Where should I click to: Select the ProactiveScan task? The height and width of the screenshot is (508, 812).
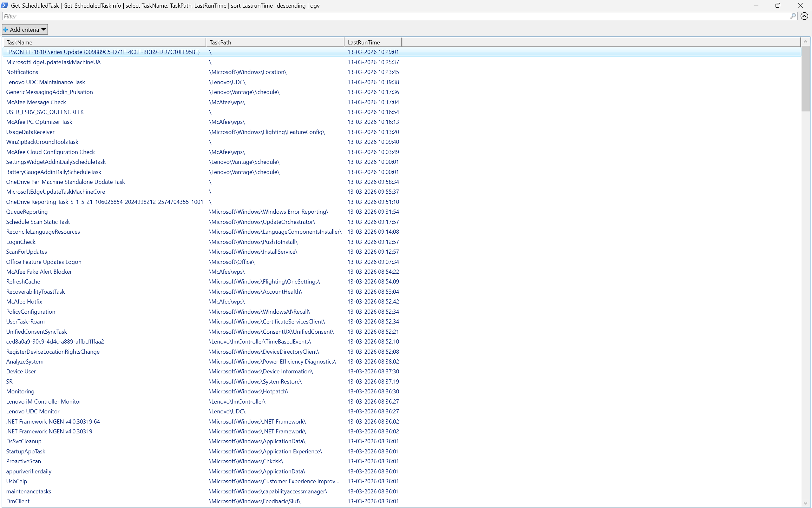point(402,461)
